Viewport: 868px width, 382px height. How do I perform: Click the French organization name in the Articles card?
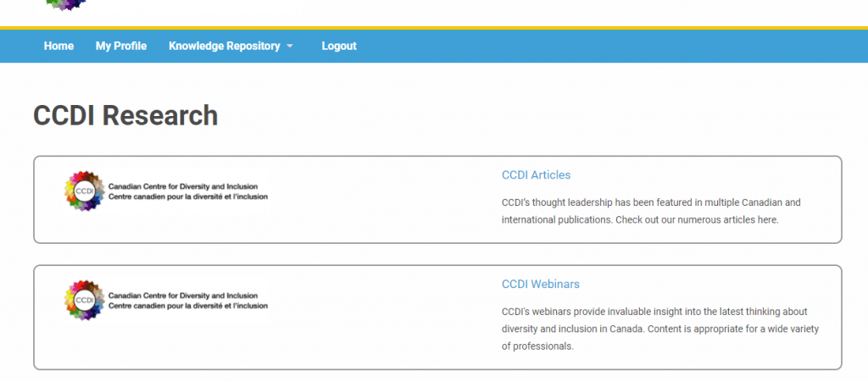[187, 197]
